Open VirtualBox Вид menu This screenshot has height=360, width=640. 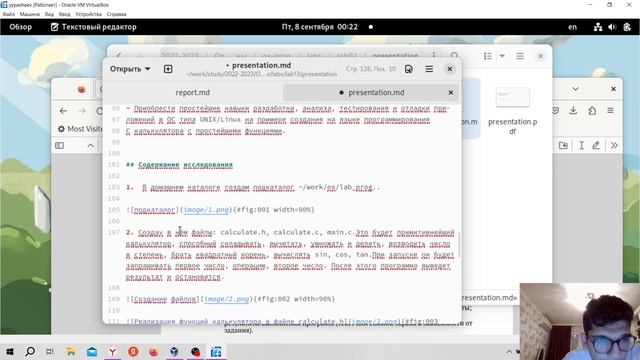pyautogui.click(x=49, y=14)
